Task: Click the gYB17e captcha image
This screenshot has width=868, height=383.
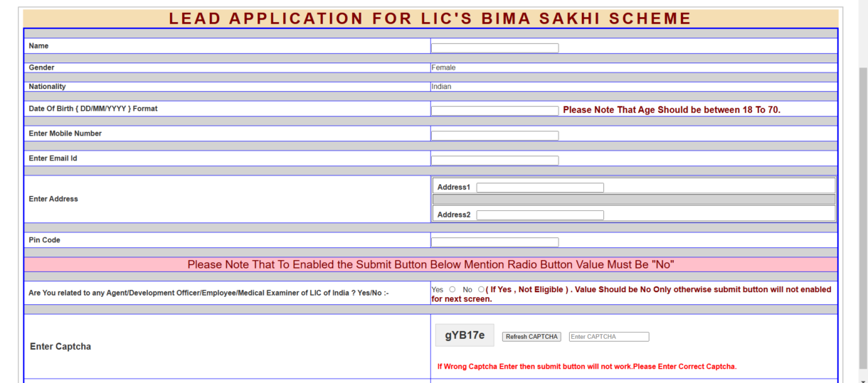Action: (x=465, y=335)
